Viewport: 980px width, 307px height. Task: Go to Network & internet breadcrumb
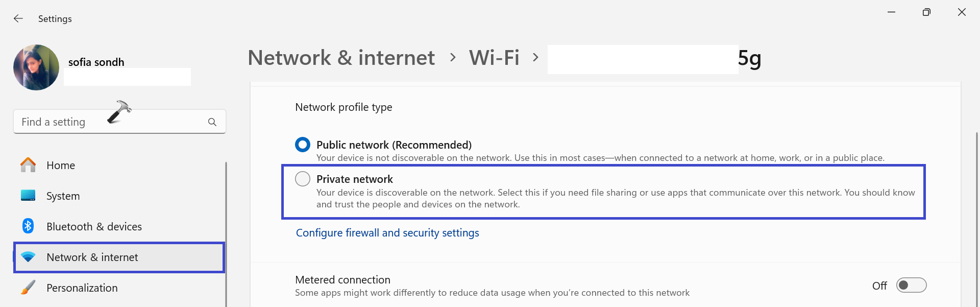[x=341, y=58]
